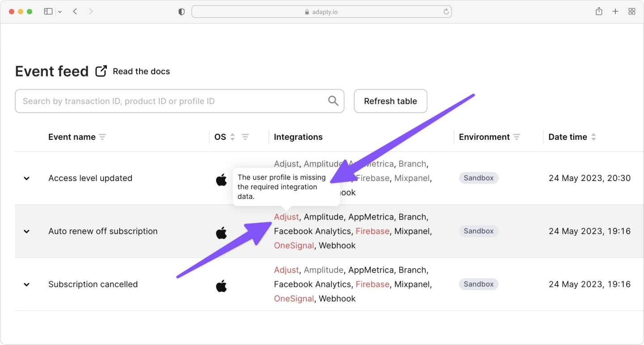Open the tab overview grid button
Screen dimensions: 644x345
tap(632, 12)
